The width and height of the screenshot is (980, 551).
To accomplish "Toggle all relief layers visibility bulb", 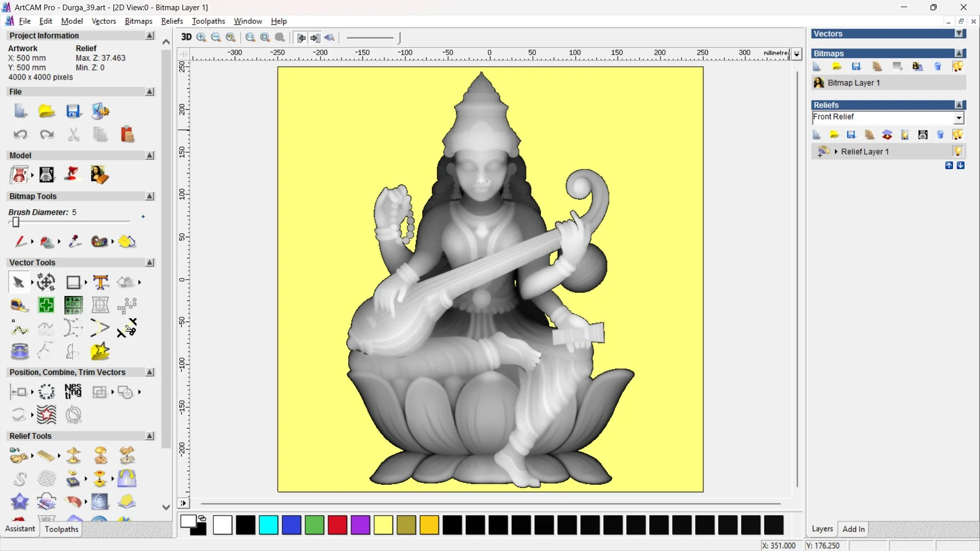I will (958, 135).
